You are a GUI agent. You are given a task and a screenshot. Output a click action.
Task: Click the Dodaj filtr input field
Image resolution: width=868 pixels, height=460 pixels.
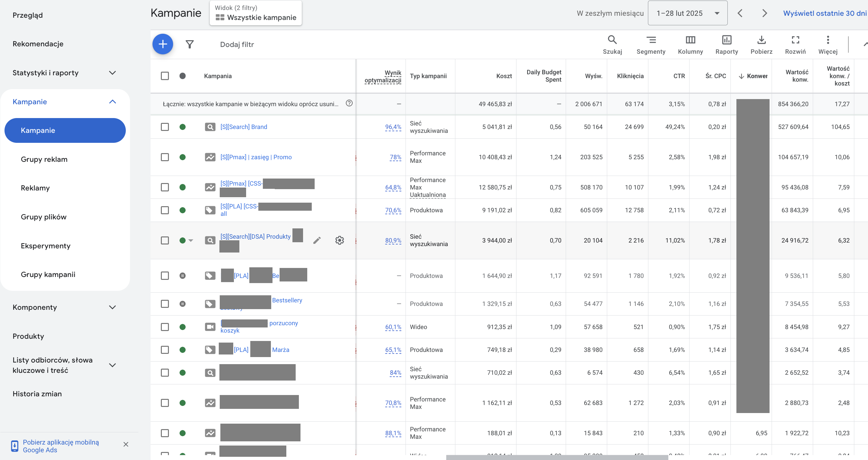click(237, 44)
